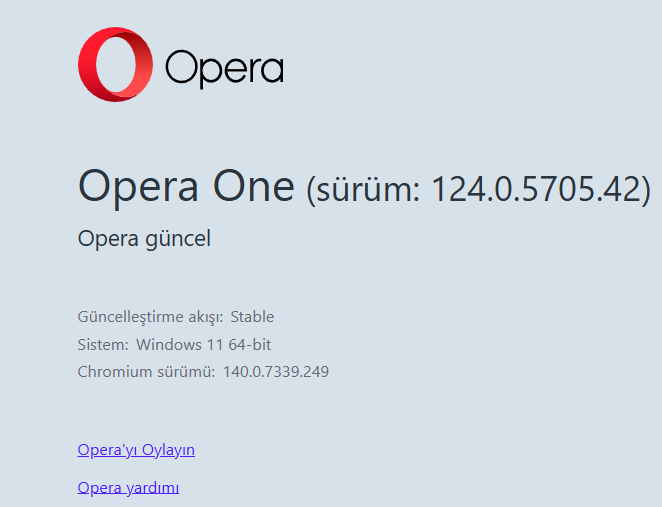Image resolution: width=662 pixels, height=507 pixels.
Task: Click the opening parenthesis before sürüm
Action: click(311, 189)
